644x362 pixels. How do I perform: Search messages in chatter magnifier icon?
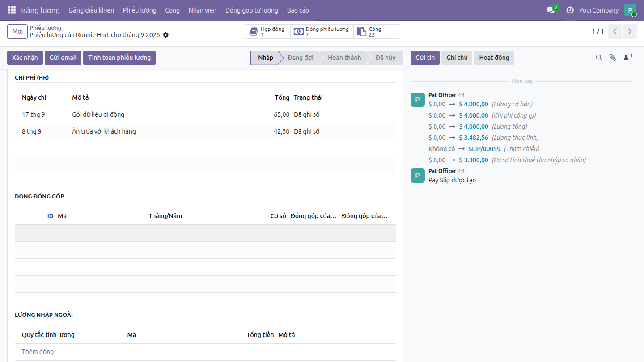599,58
